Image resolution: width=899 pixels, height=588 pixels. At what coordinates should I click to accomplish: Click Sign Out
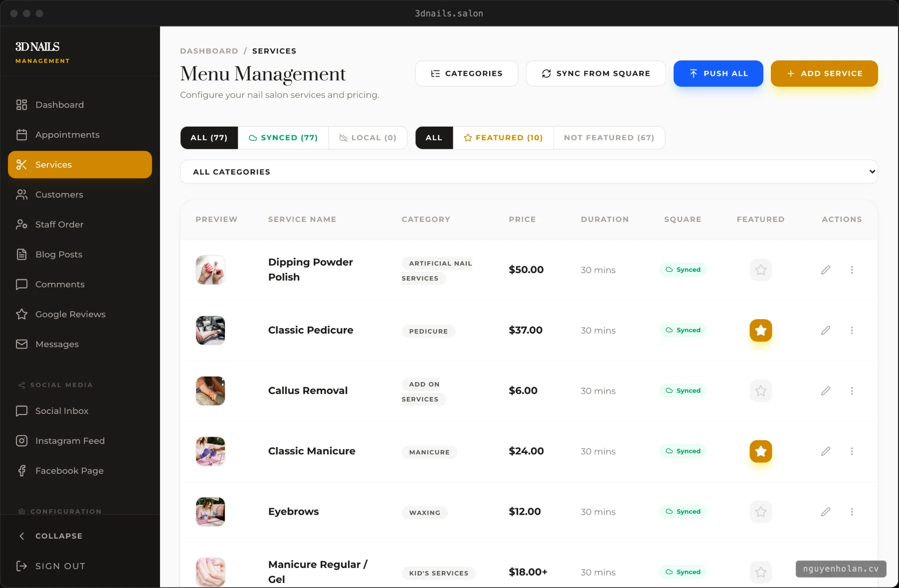80,566
